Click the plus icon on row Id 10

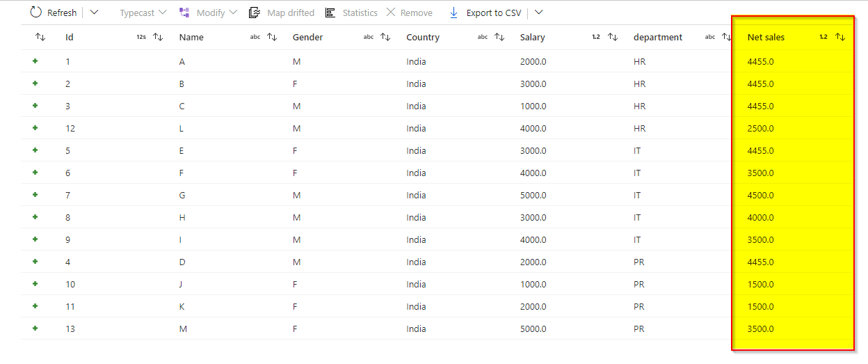tap(35, 284)
